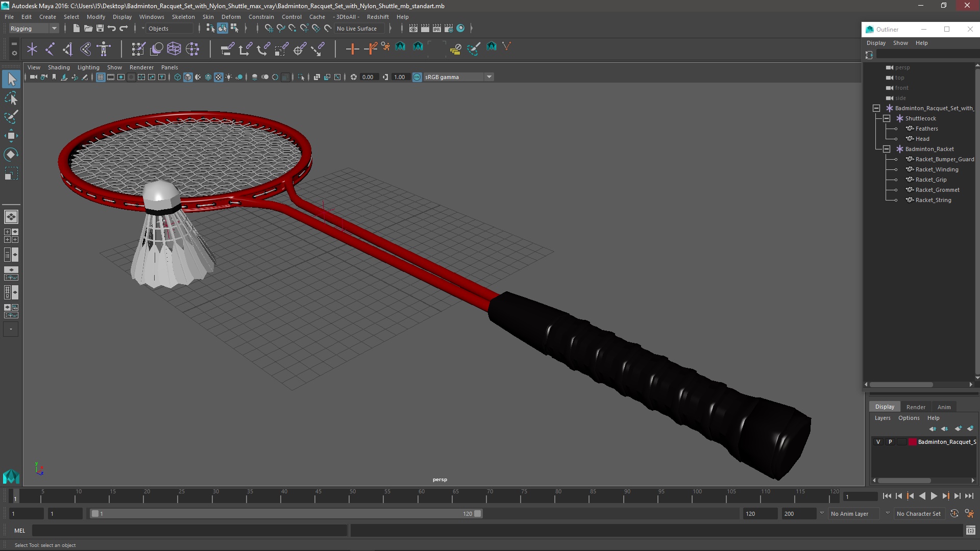The height and width of the screenshot is (551, 980).
Task: Toggle the Auto Keyframe button
Action: point(954,514)
